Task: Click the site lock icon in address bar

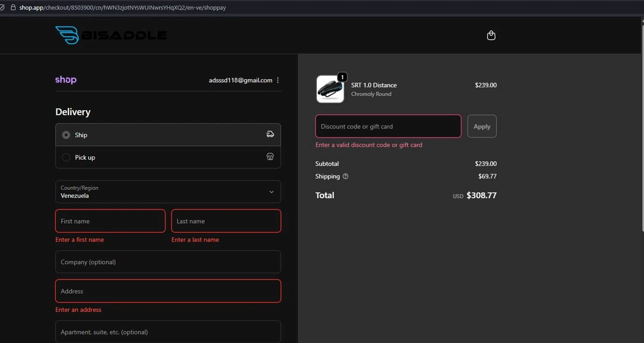Action: coord(13,7)
